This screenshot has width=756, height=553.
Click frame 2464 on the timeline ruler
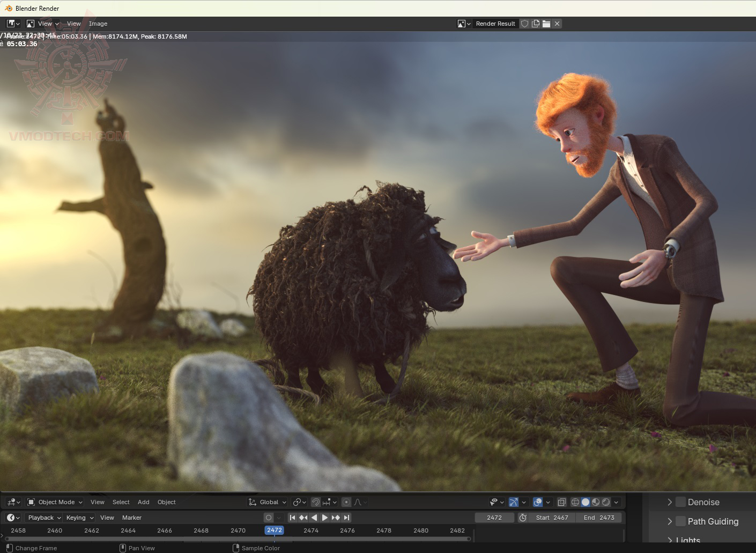[128, 530]
